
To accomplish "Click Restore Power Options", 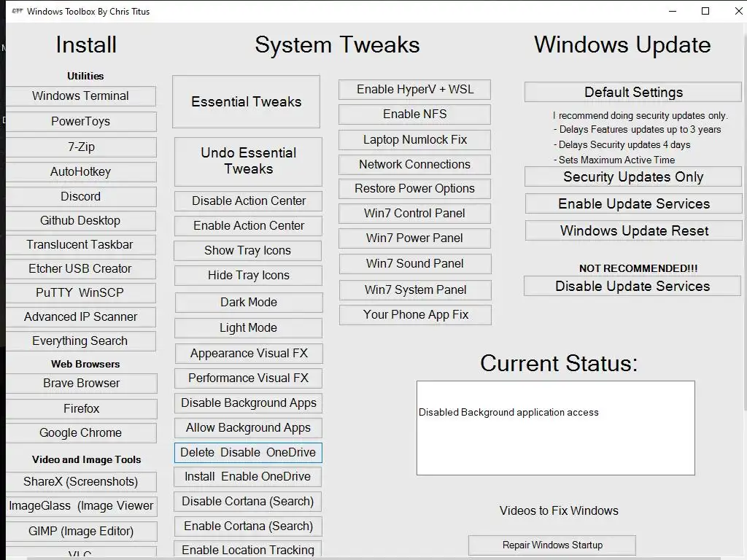I will pyautogui.click(x=414, y=189).
